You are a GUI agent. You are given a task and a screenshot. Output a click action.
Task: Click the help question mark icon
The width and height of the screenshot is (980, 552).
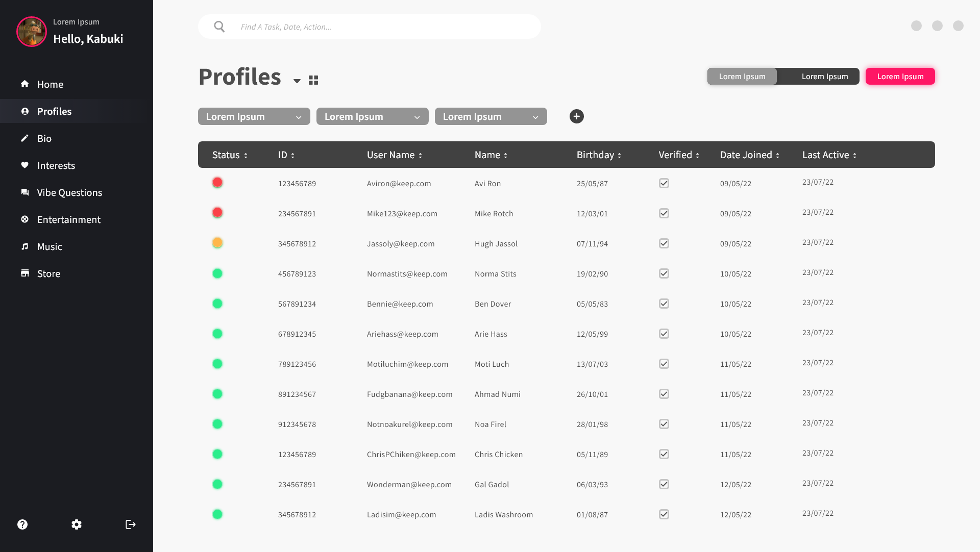click(x=22, y=524)
